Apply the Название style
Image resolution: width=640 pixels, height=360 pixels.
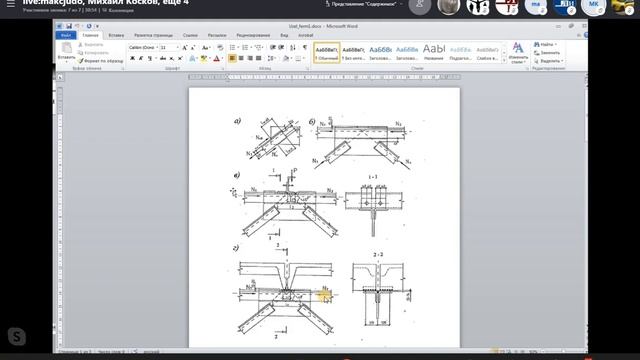pos(433,53)
